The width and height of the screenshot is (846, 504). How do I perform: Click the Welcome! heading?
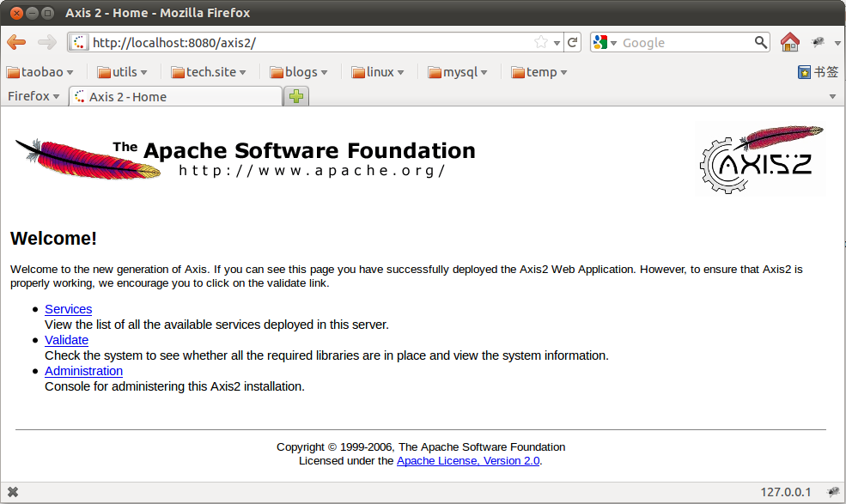53,239
